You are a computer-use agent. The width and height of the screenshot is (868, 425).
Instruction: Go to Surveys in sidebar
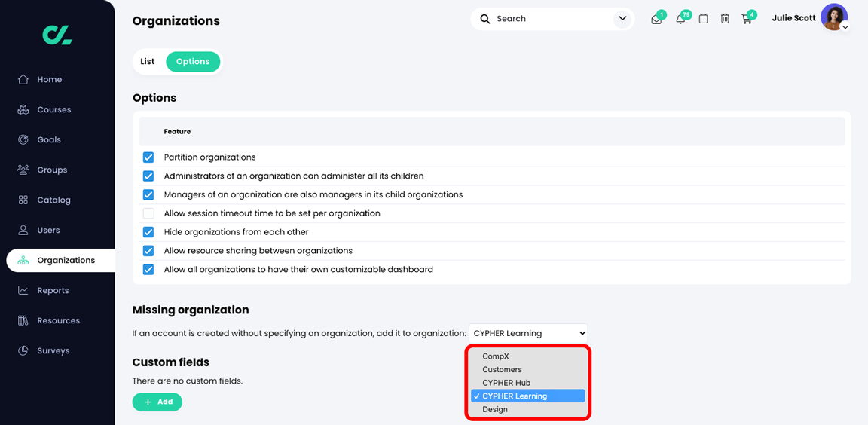click(53, 350)
